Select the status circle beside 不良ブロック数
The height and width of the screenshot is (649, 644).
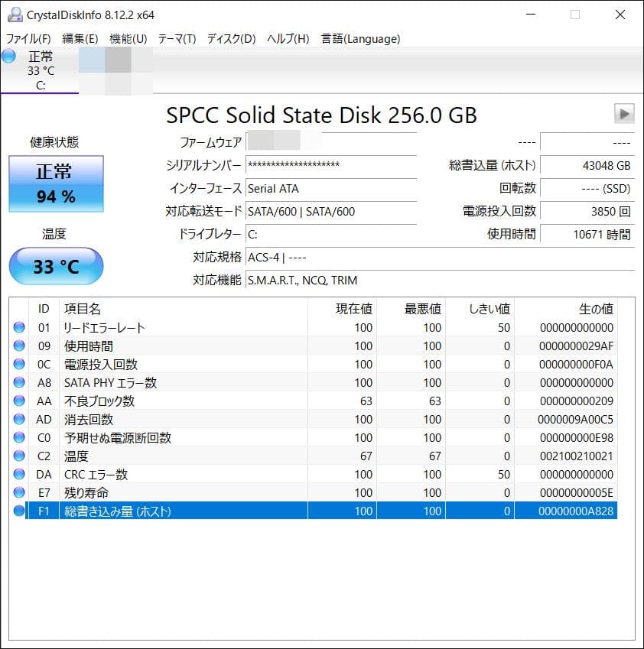tap(19, 401)
